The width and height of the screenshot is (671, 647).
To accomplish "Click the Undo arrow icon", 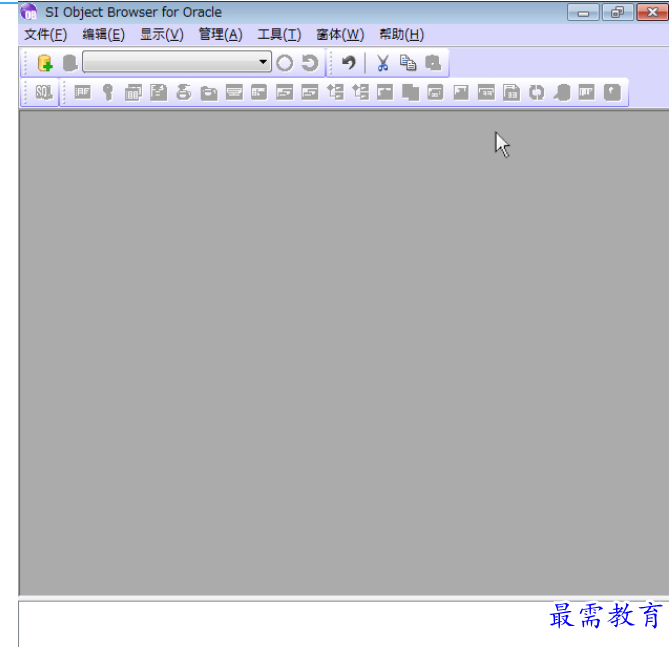I will point(349,63).
